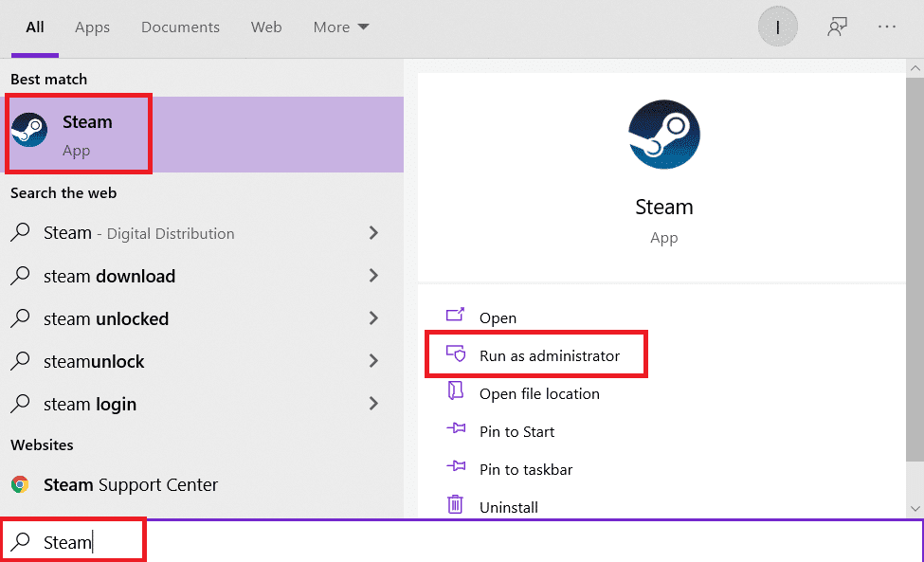This screenshot has height=562, width=924.
Task: Click the Pin to taskbar pin icon
Action: point(457,468)
